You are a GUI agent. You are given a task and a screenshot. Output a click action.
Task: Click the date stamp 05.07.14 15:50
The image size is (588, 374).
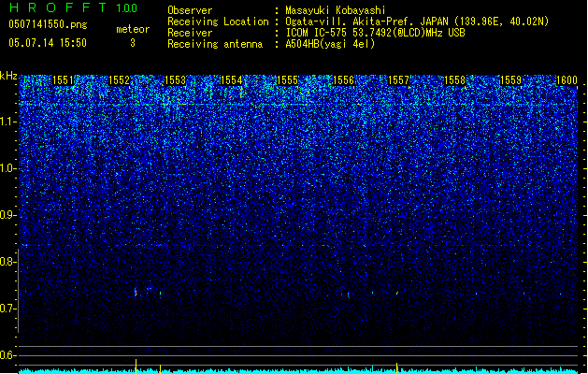pos(48,43)
